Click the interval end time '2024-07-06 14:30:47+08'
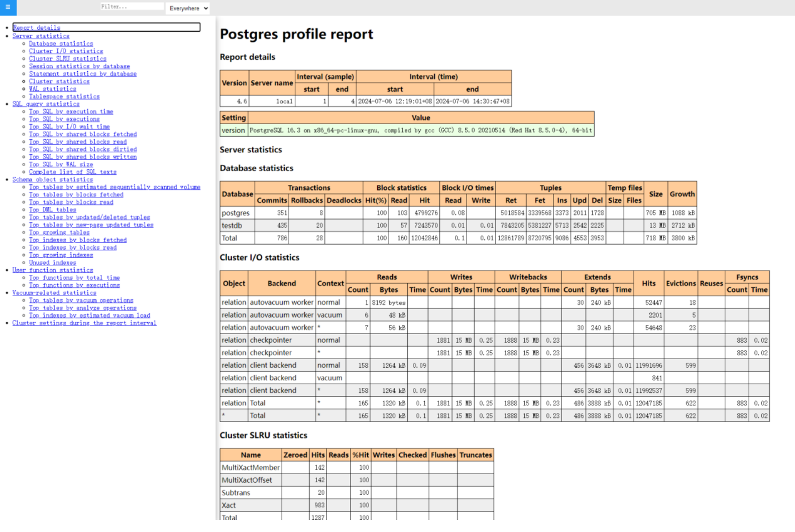The image size is (795, 532). pos(473,101)
